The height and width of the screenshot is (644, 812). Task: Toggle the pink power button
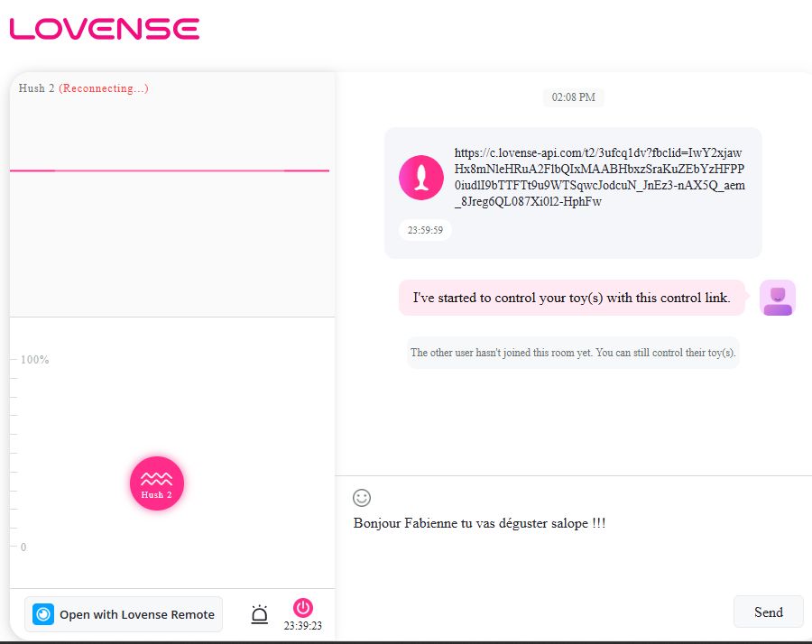303,608
